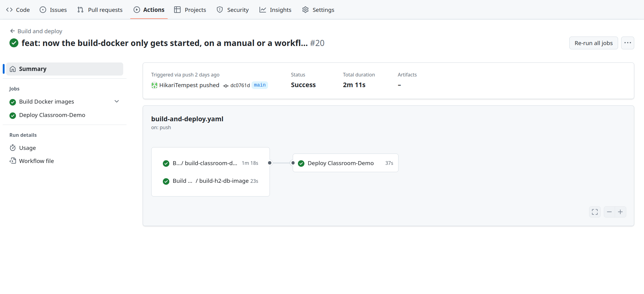Click the 'Triggered via push 2 days ago' text

[x=185, y=75]
